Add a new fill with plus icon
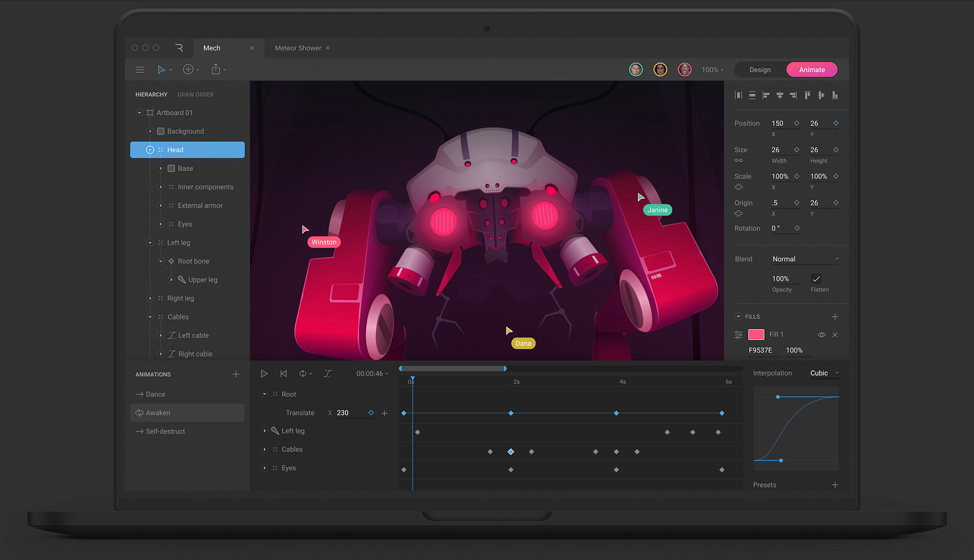The image size is (974, 560). (835, 317)
